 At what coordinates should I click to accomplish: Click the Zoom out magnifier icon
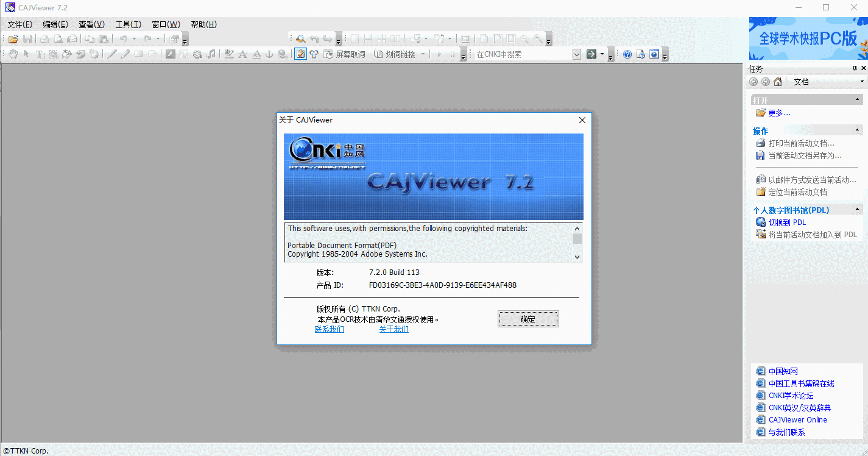[524, 39]
